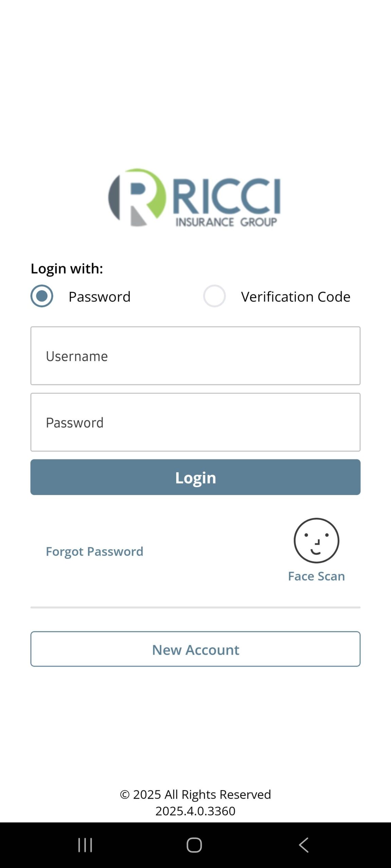Focus the Username input field
391x868 pixels.
pos(195,356)
